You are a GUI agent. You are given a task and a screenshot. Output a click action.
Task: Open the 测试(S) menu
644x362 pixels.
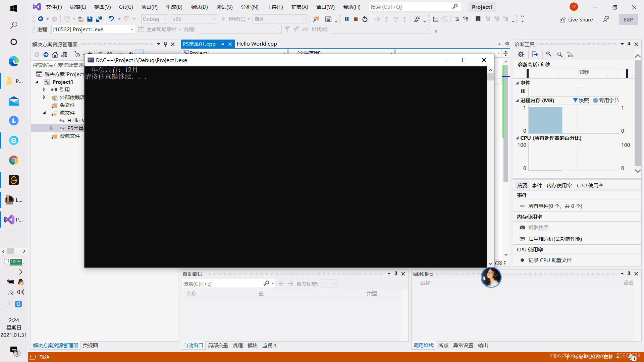pos(224,7)
